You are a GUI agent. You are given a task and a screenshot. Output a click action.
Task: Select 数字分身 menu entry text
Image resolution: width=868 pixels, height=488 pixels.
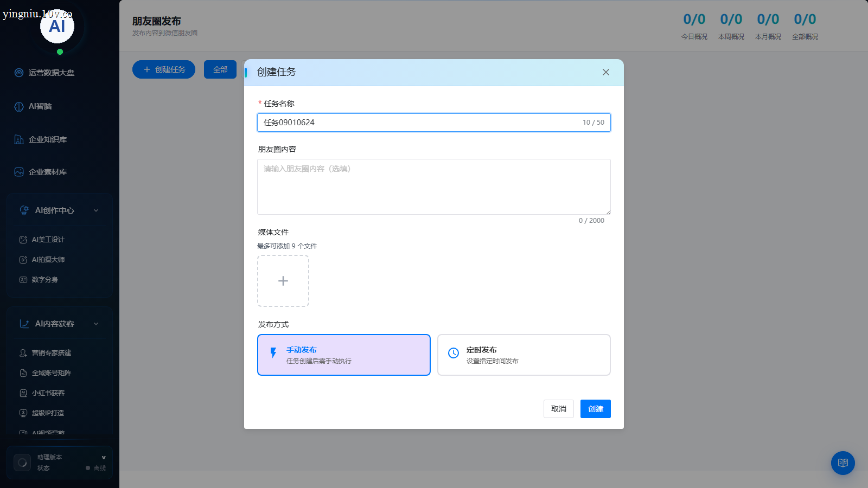pyautogui.click(x=45, y=280)
